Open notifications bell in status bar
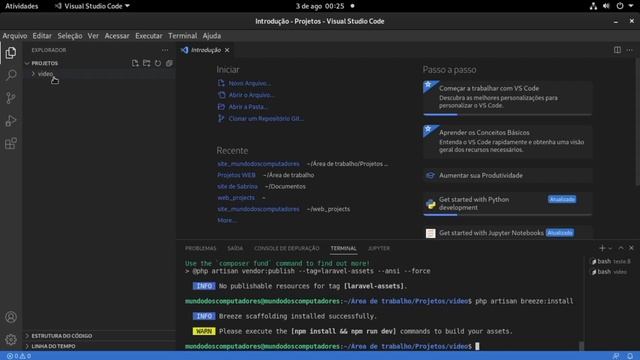Viewport: 640px width, 360px height. 630,356
